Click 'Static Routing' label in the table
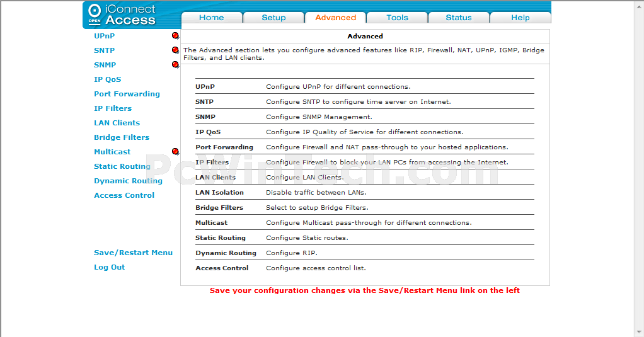 click(221, 238)
